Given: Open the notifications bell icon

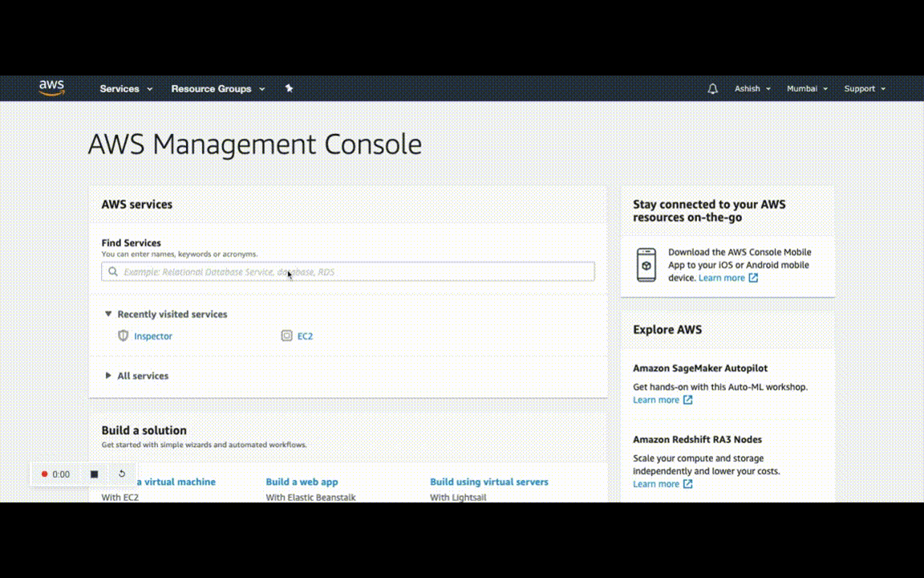Looking at the screenshot, I should (712, 88).
